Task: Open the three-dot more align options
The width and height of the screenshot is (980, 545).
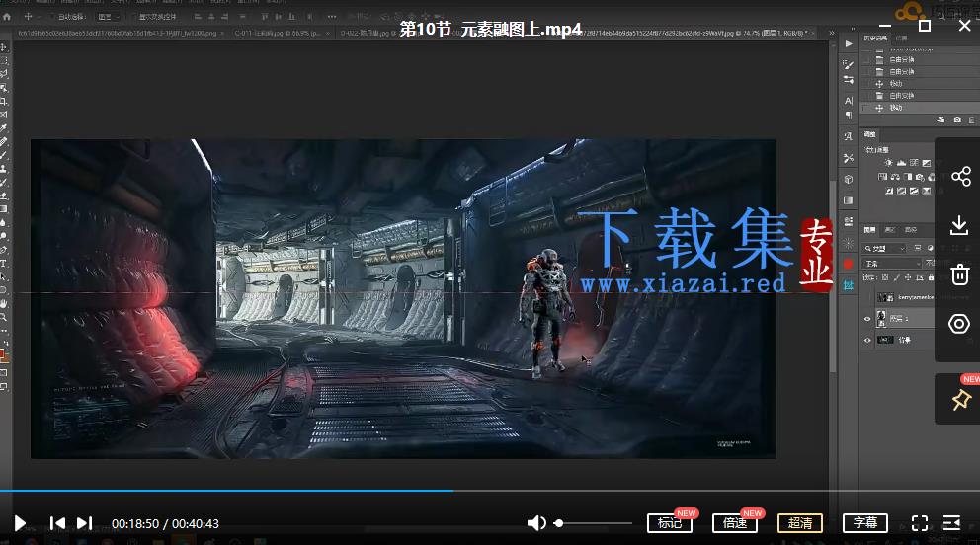Action: point(331,17)
